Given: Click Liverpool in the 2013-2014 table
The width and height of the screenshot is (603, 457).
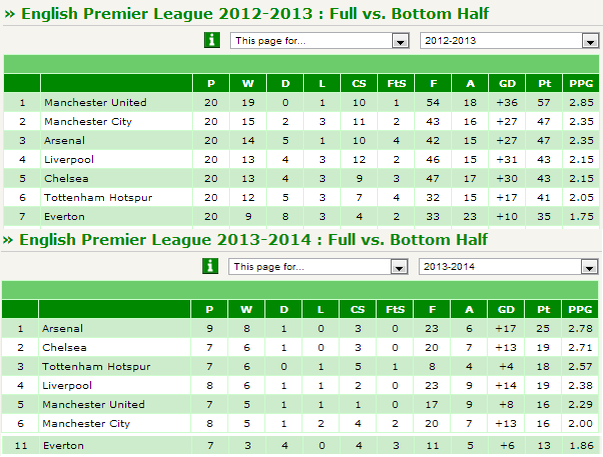Looking at the screenshot, I should pos(67,385).
